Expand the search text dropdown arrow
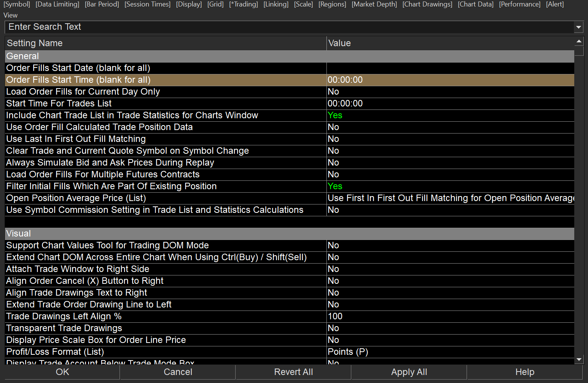The image size is (588, 383). pyautogui.click(x=578, y=27)
